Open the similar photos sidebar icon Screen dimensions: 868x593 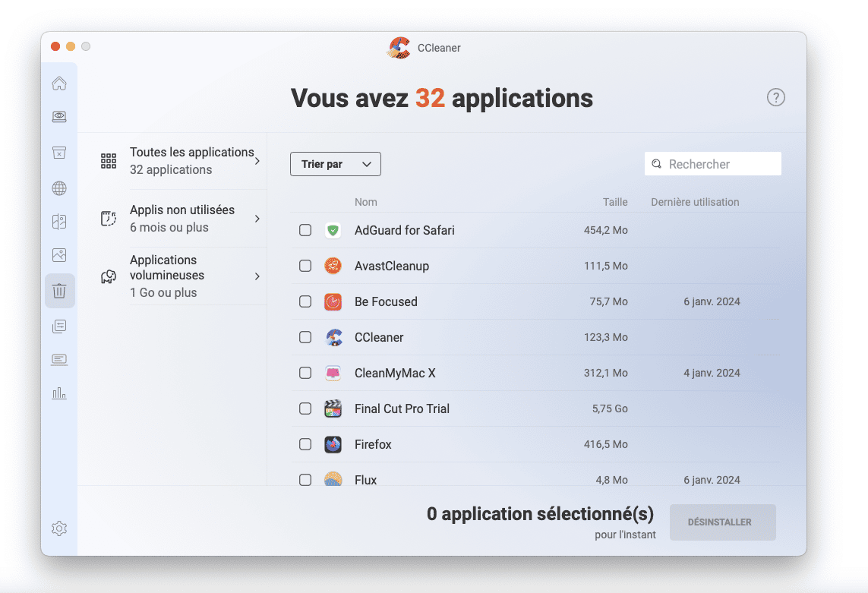pyautogui.click(x=59, y=254)
